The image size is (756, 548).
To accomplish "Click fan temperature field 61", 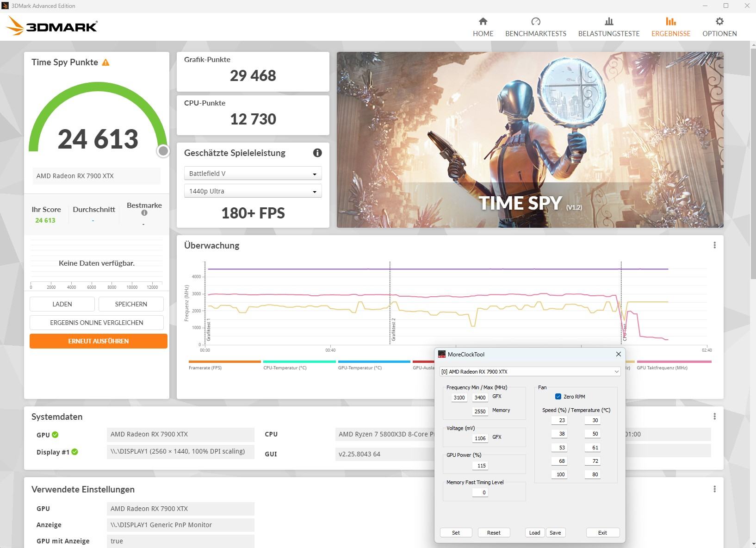I will [x=593, y=448].
